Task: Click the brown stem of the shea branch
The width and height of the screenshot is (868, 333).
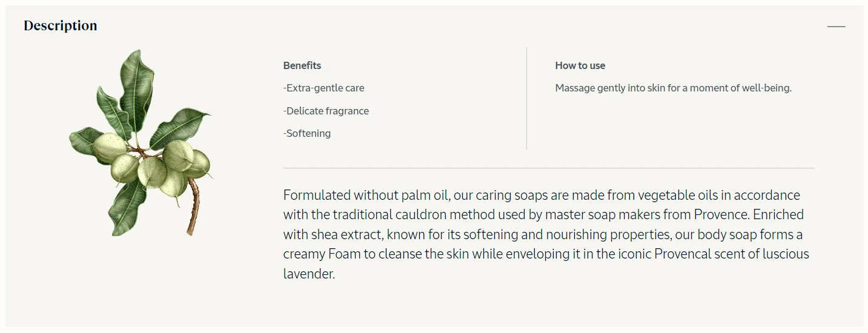Action: 193,206
